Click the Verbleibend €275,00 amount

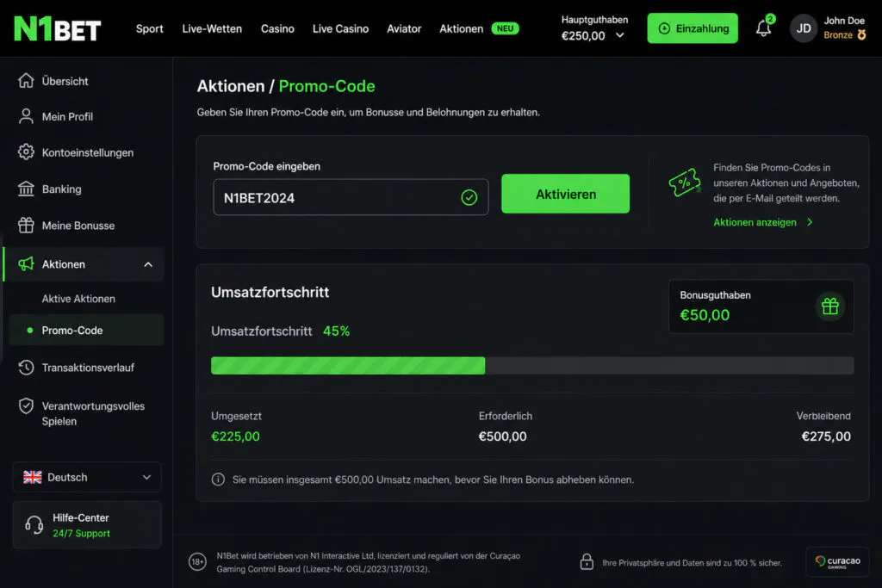pos(826,436)
